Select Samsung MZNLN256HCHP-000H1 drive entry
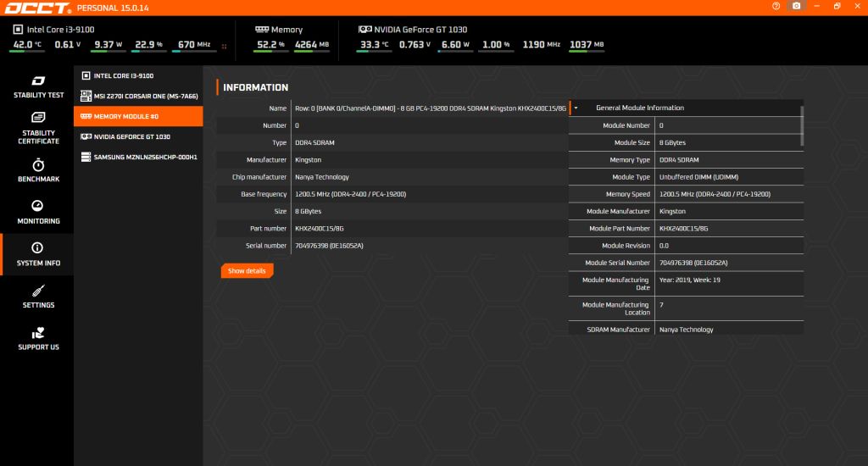This screenshot has height=466, width=868. [x=138, y=158]
